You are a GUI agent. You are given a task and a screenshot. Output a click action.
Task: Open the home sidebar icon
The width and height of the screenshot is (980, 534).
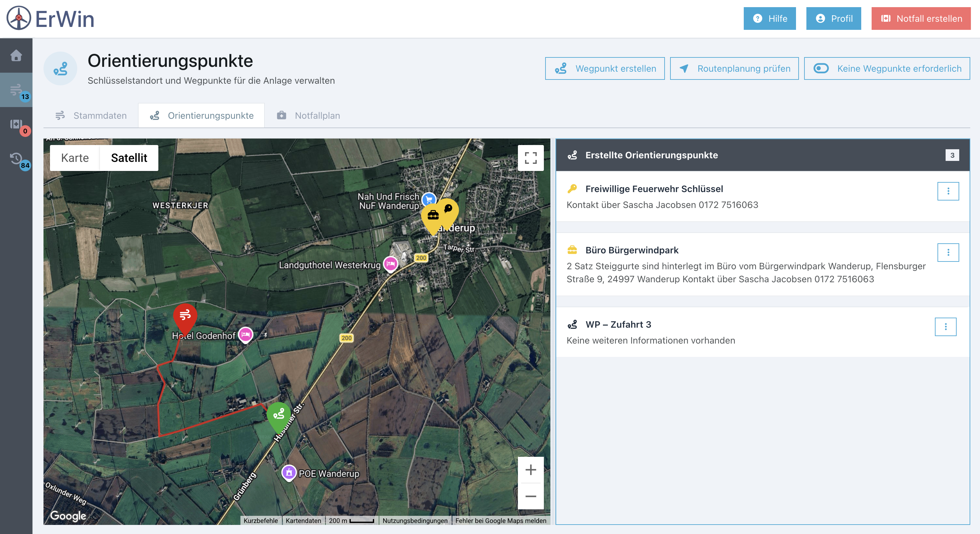pyautogui.click(x=16, y=55)
